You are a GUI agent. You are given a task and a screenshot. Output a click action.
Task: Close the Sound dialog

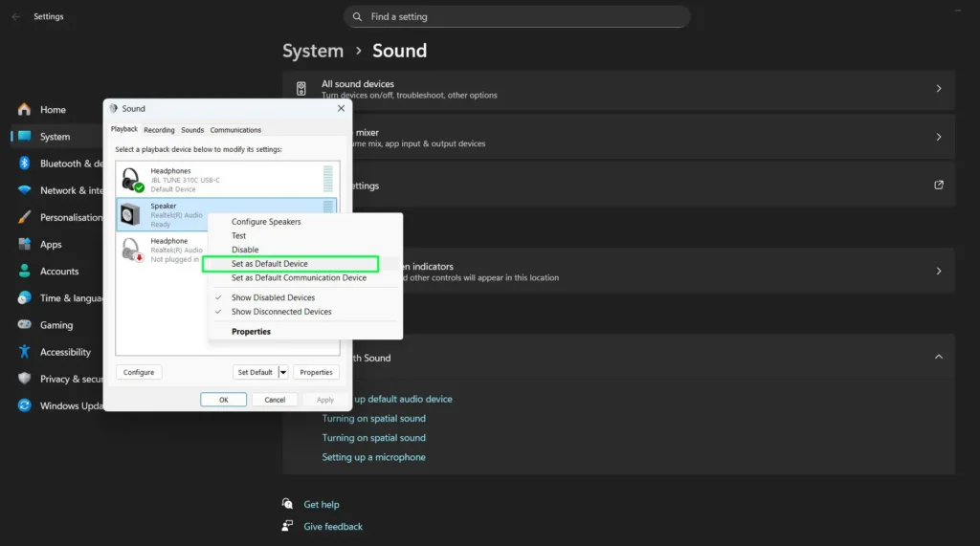[342, 108]
